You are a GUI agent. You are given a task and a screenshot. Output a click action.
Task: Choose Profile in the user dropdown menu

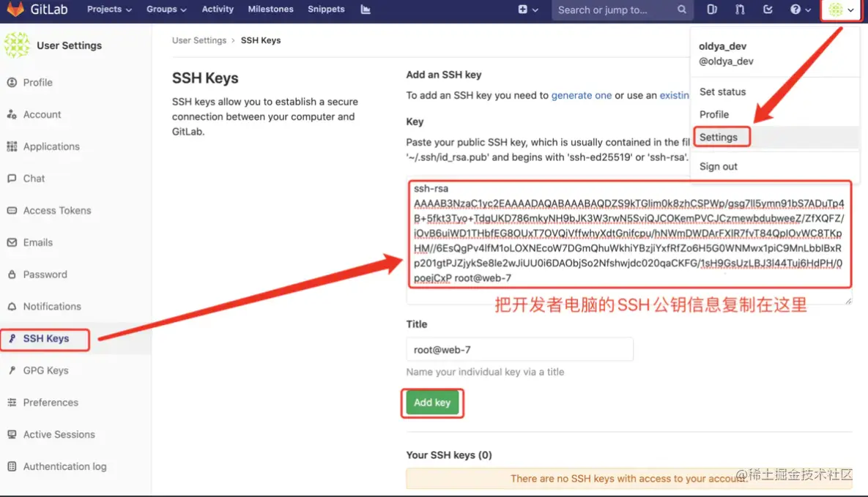point(713,115)
